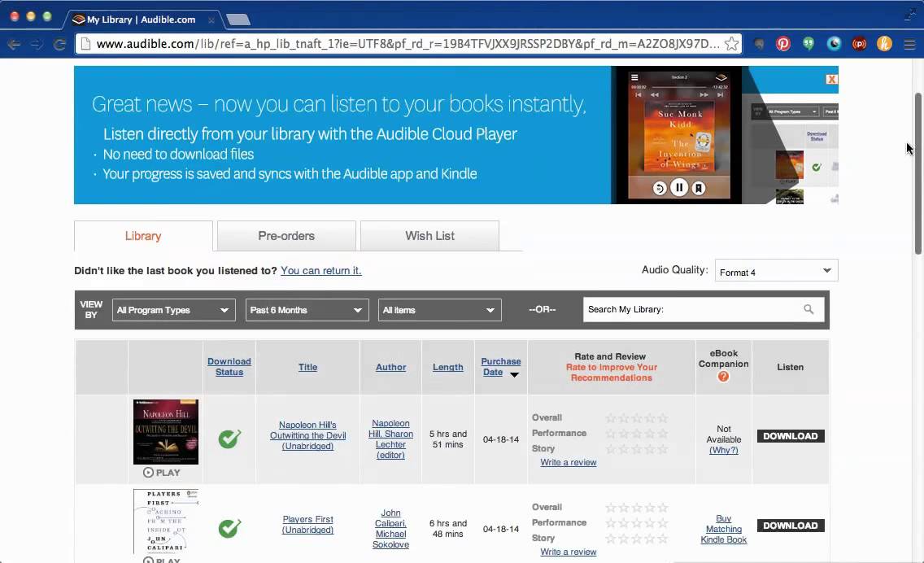Sort by Purchase Date column

pyautogui.click(x=500, y=367)
